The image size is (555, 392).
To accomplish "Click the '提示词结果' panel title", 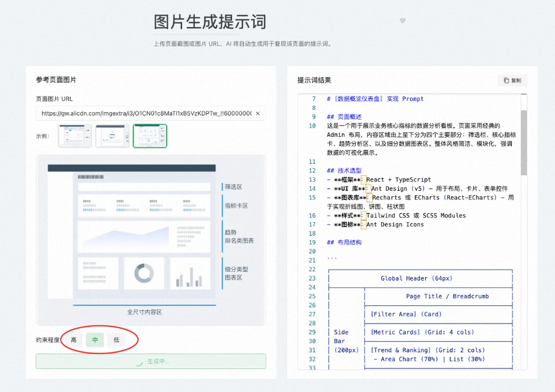I will coord(314,80).
